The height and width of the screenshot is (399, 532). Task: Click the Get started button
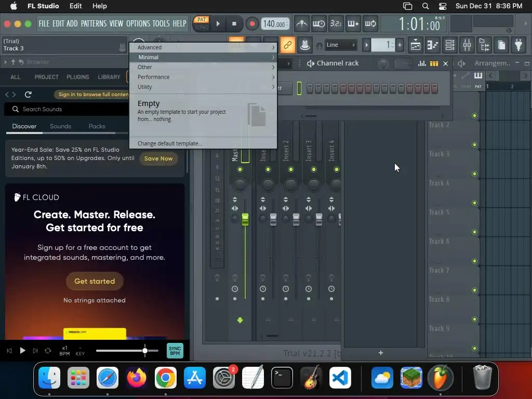tap(95, 281)
